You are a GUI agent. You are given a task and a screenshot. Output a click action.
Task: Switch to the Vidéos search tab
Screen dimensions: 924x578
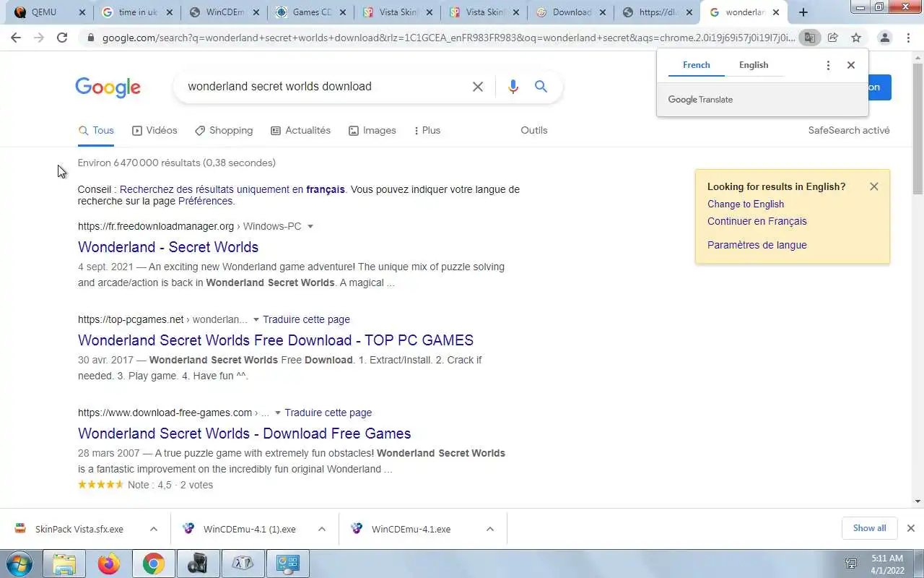click(154, 130)
